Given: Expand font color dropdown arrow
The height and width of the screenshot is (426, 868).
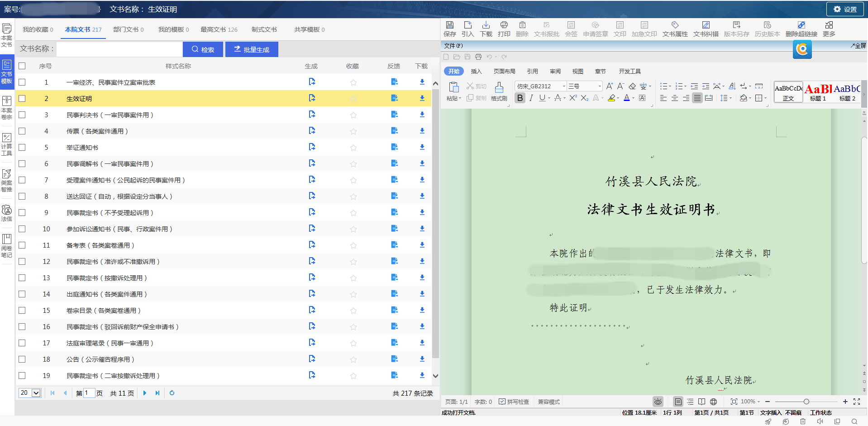Looking at the screenshot, I should tap(633, 98).
